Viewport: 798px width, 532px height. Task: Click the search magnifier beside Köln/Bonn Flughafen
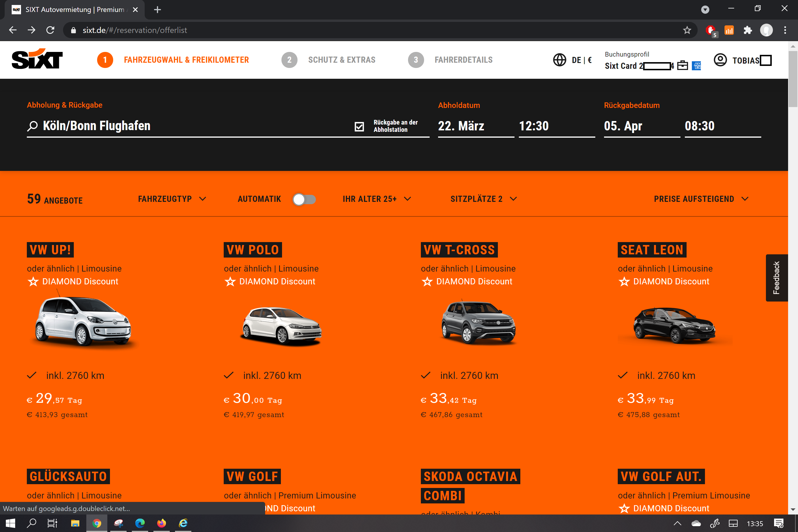coord(32,126)
